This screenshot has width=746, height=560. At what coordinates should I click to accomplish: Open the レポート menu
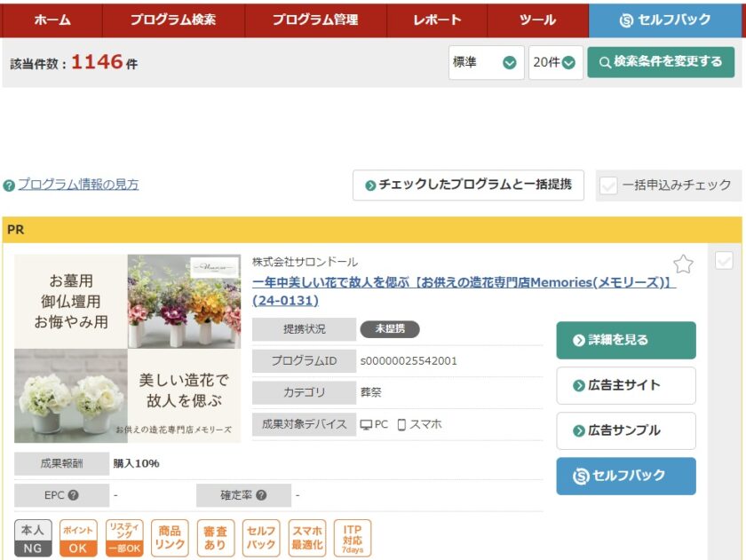coord(437,20)
